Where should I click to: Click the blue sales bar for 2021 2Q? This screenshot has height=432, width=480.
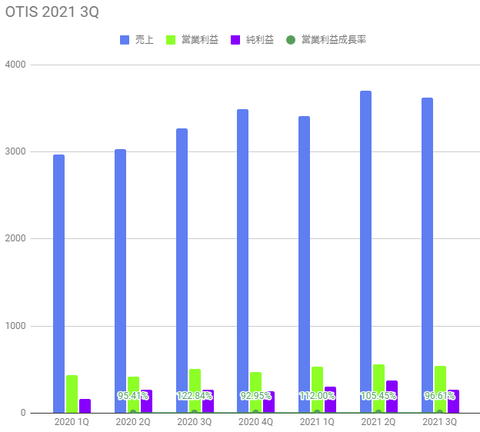[366, 252]
